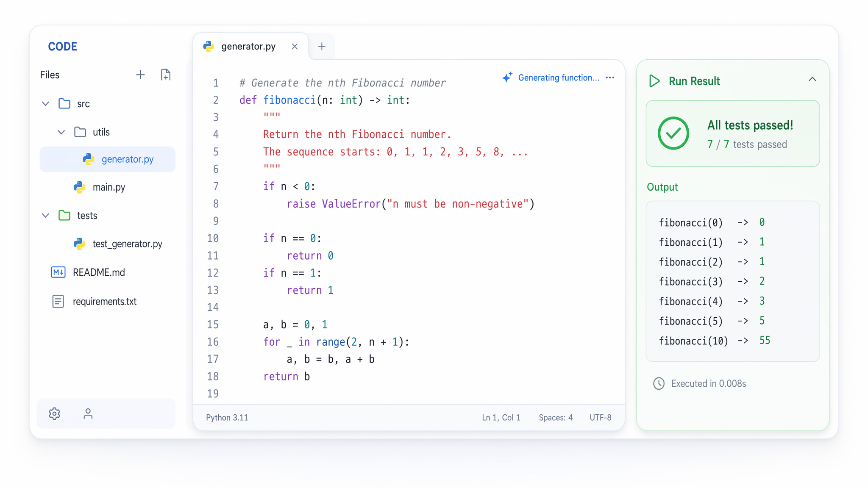
Task: Click the fibonacci(10) -> 55 output row
Action: (x=715, y=341)
